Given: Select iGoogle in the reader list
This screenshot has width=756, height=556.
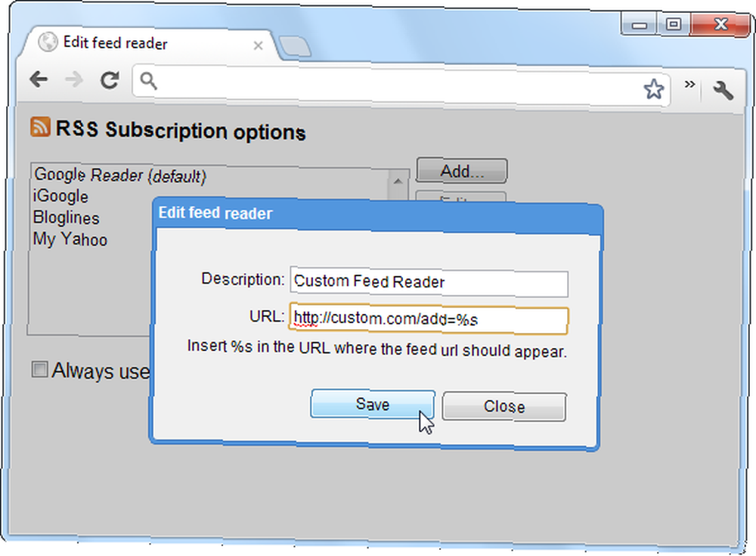Looking at the screenshot, I should pyautogui.click(x=60, y=197).
